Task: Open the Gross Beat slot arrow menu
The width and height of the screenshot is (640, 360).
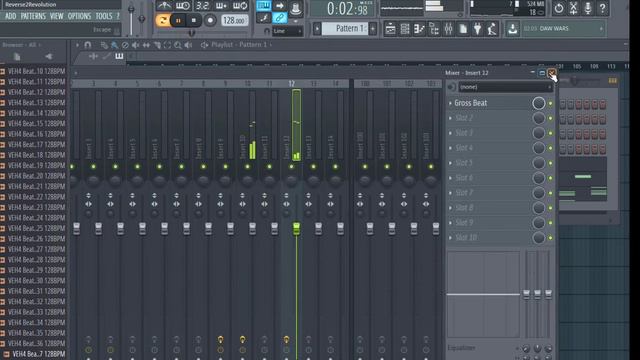Action: (x=450, y=103)
